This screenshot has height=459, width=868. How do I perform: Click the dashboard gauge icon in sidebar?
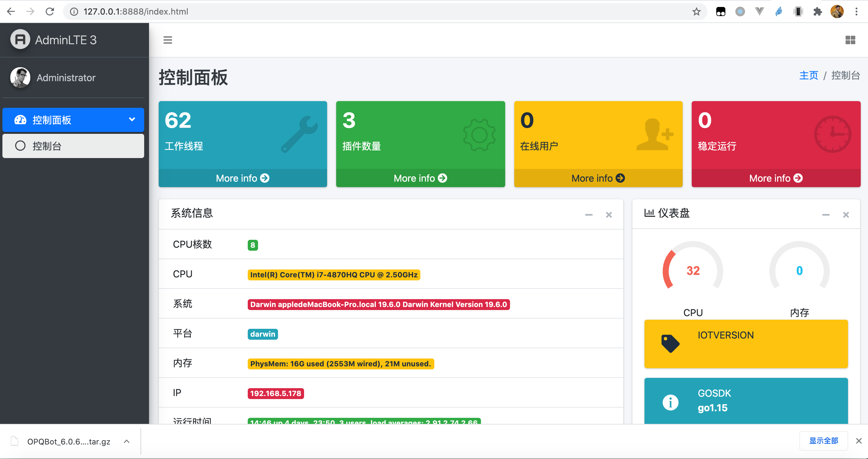pyautogui.click(x=20, y=120)
